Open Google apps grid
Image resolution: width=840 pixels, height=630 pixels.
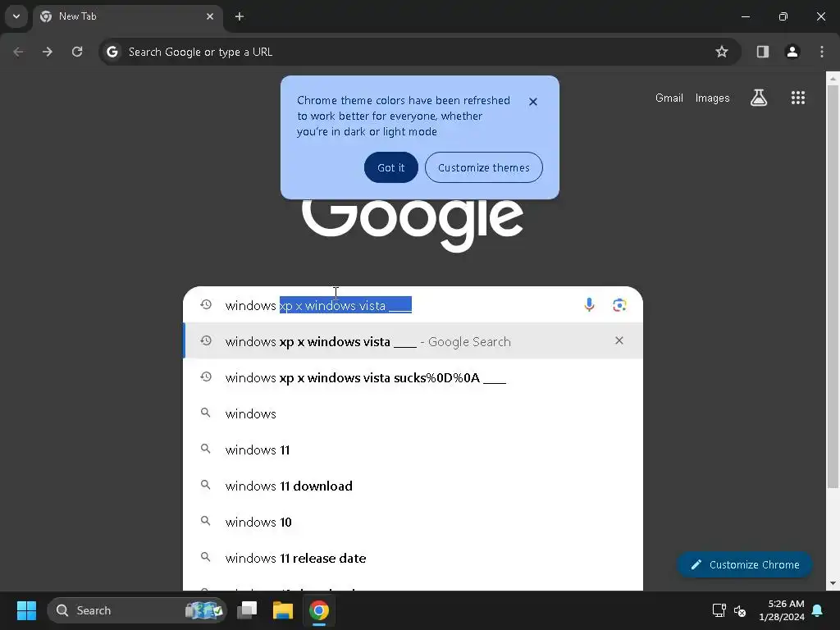798,98
